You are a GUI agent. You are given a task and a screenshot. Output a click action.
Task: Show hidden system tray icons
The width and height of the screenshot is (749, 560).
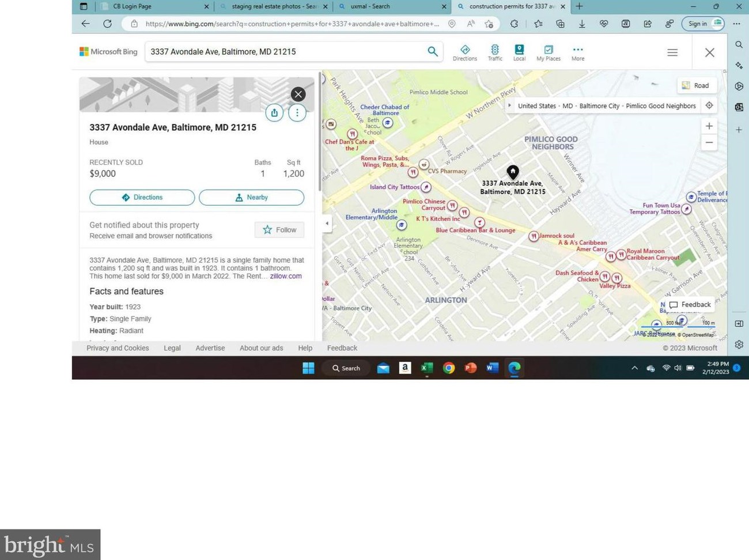coord(634,368)
